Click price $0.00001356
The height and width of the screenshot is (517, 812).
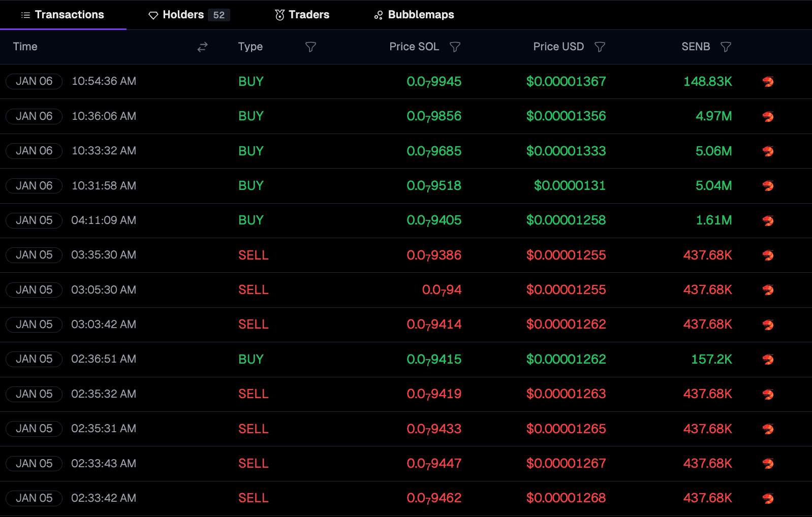pyautogui.click(x=566, y=116)
